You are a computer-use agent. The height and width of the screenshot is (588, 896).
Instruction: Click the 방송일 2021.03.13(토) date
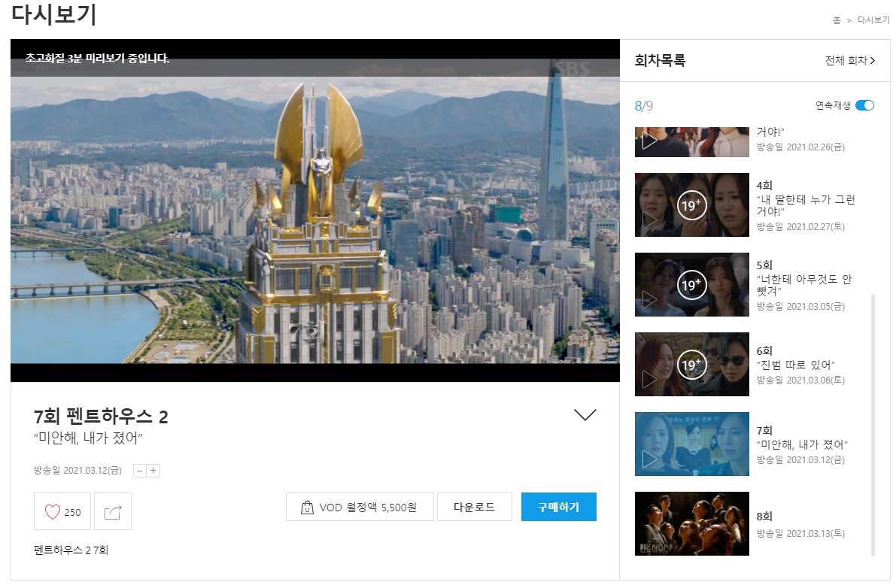point(800,533)
